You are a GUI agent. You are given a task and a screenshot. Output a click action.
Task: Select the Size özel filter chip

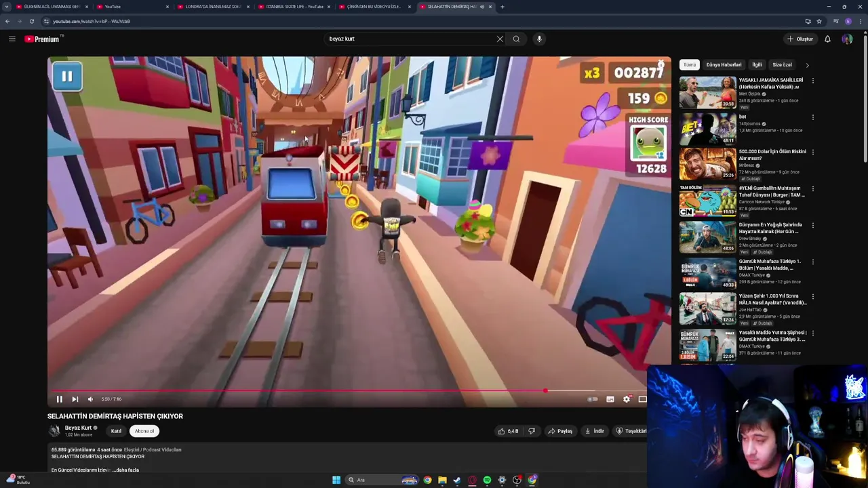[x=782, y=65]
